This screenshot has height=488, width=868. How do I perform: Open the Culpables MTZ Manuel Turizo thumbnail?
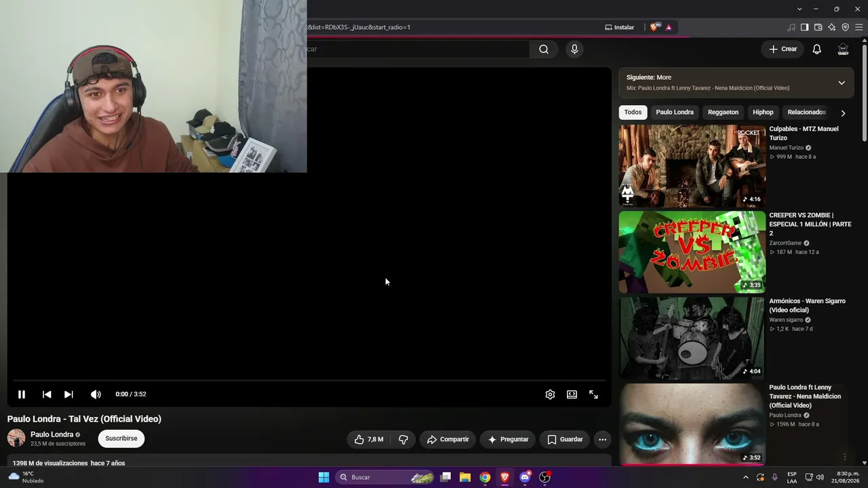pyautogui.click(x=692, y=166)
